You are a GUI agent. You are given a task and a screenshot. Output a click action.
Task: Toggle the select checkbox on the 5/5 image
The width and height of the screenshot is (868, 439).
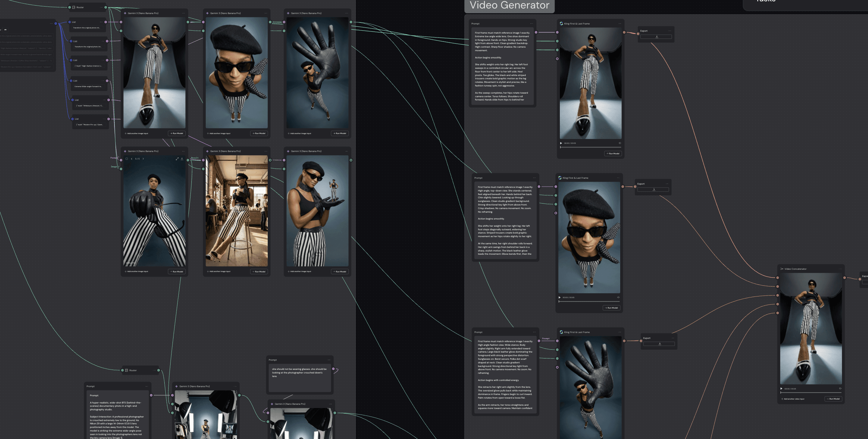click(127, 159)
